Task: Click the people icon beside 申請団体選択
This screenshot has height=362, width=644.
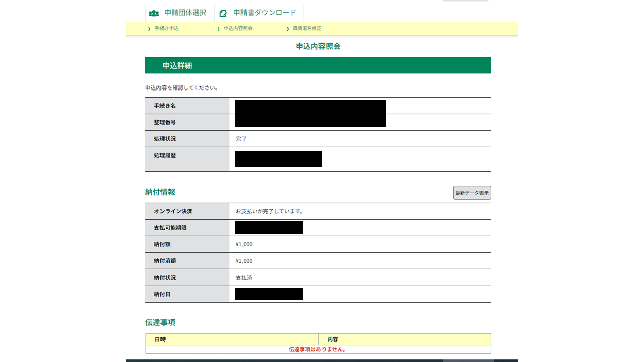Action: coord(154,13)
